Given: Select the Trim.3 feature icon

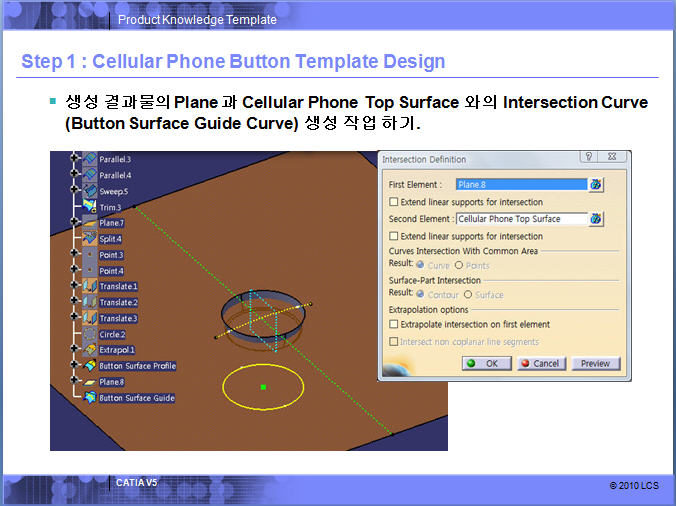Looking at the screenshot, I should tap(90, 207).
